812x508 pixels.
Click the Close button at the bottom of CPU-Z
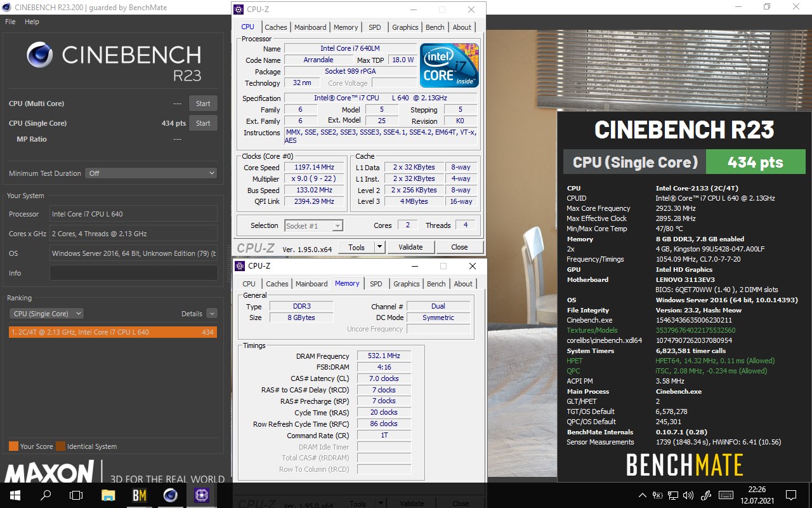click(459, 247)
